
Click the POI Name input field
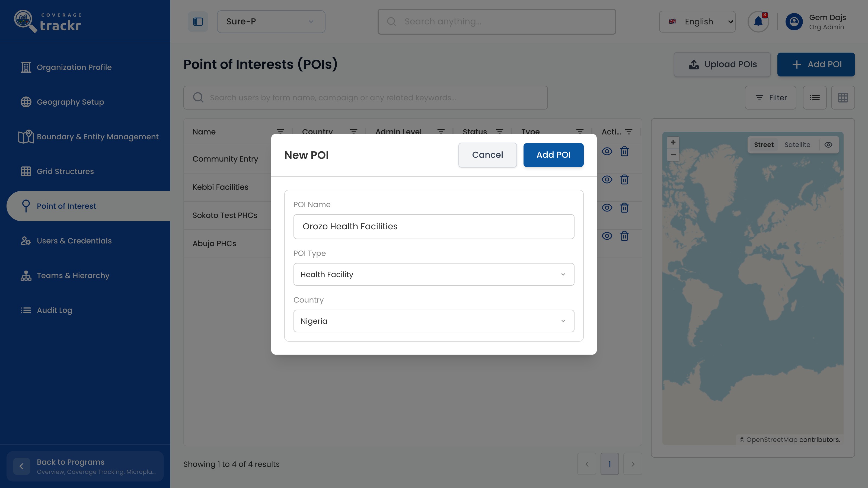tap(434, 227)
